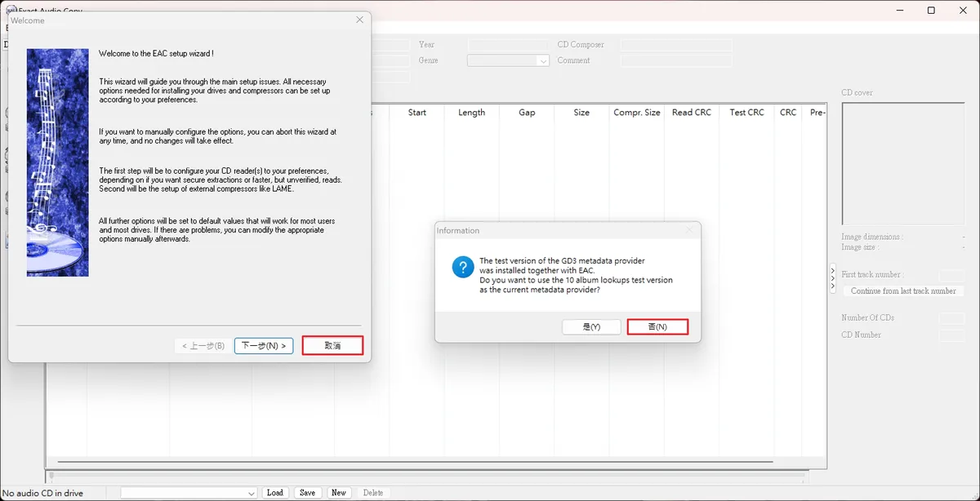Close the Welcome wizard with its X button
Image resolution: width=980 pixels, height=501 pixels.
click(x=359, y=20)
